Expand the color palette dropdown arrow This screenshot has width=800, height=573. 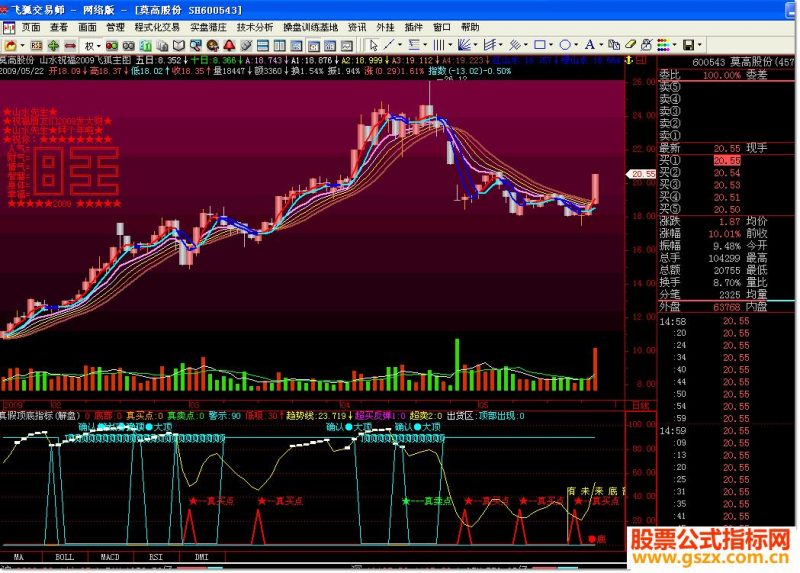pyautogui.click(x=674, y=45)
